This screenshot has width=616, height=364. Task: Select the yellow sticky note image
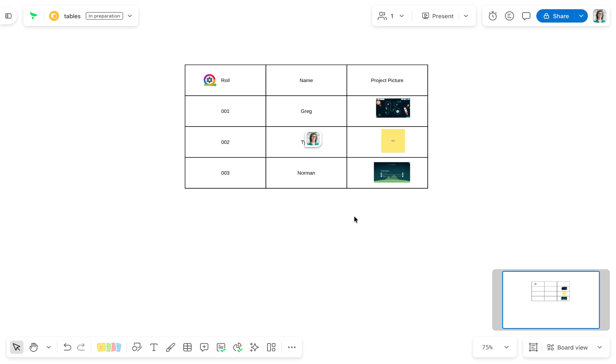(393, 140)
